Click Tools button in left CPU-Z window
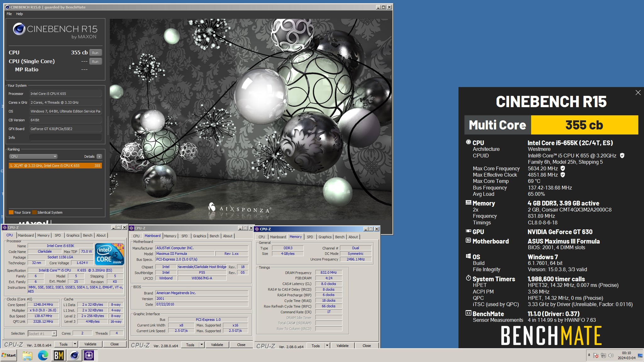Screen dimensions: 644x362 (x=64, y=344)
